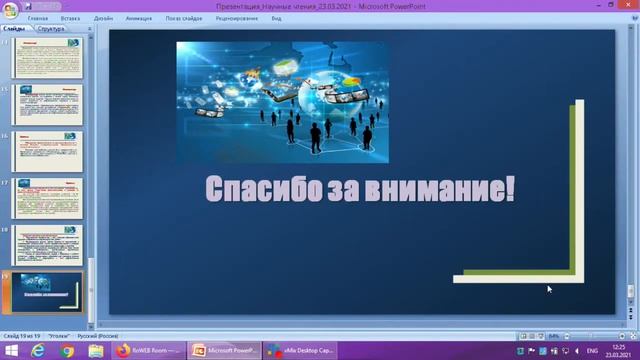Select slide 18 thumbnail
The width and height of the screenshot is (640, 360).
(47, 245)
